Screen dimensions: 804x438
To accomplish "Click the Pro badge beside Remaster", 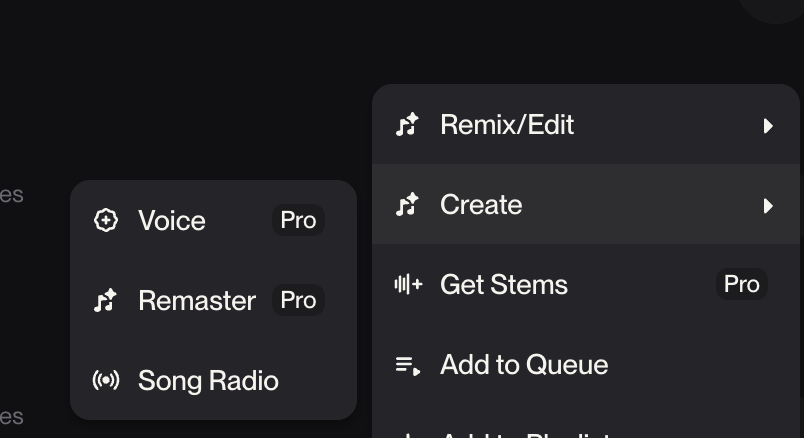I will 298,301.
